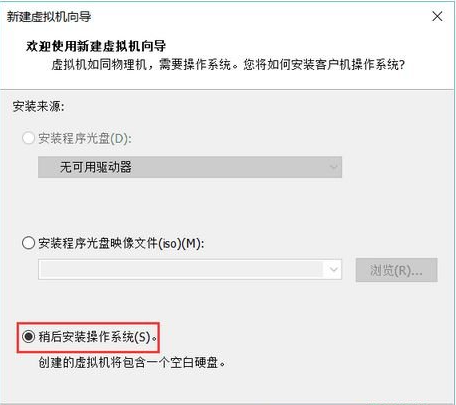Image resolution: width=456 pixels, height=405 pixels.
Task: Click the 欢迎使用新建虚拟机向导 heading
Action: [x=96, y=46]
